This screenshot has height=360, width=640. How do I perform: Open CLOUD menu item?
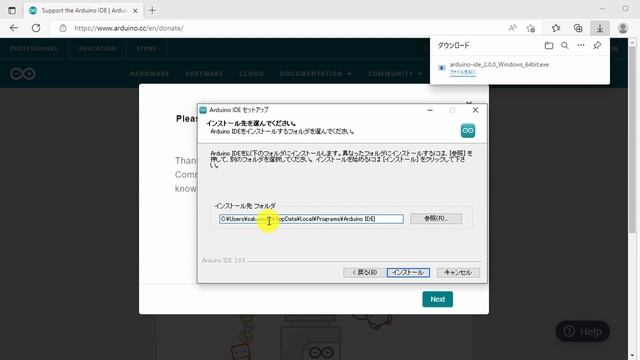[x=251, y=74]
